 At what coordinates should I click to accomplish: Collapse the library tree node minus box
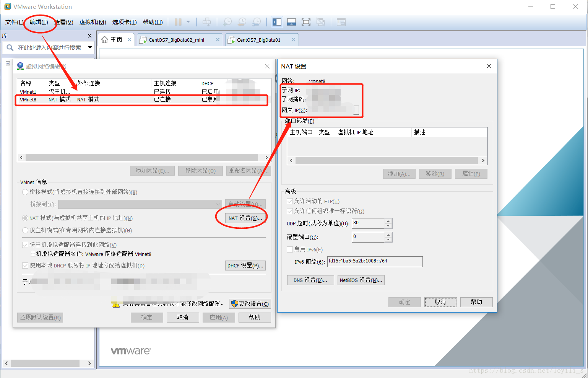point(8,64)
